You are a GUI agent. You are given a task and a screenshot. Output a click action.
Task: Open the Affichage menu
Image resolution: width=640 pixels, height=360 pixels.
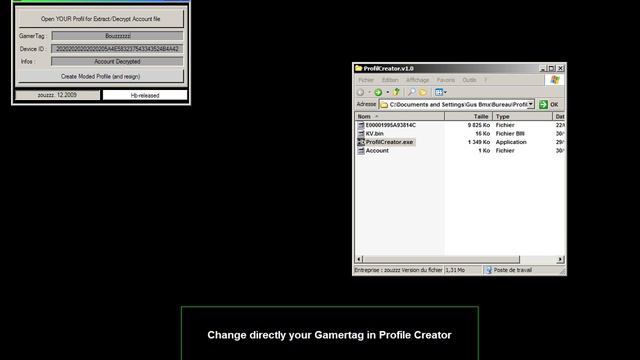418,80
